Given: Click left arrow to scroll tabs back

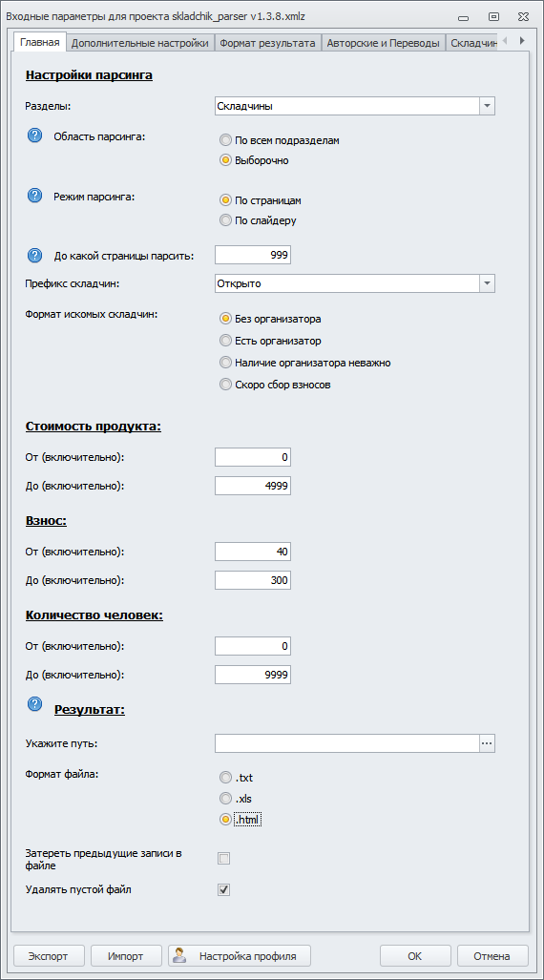Looking at the screenshot, I should pos(505,41).
